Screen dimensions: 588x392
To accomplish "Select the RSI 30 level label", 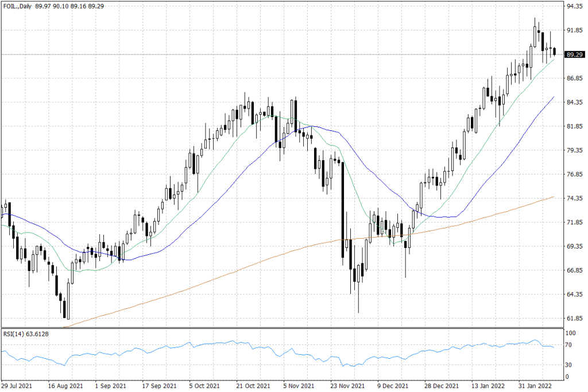I will pos(570,364).
